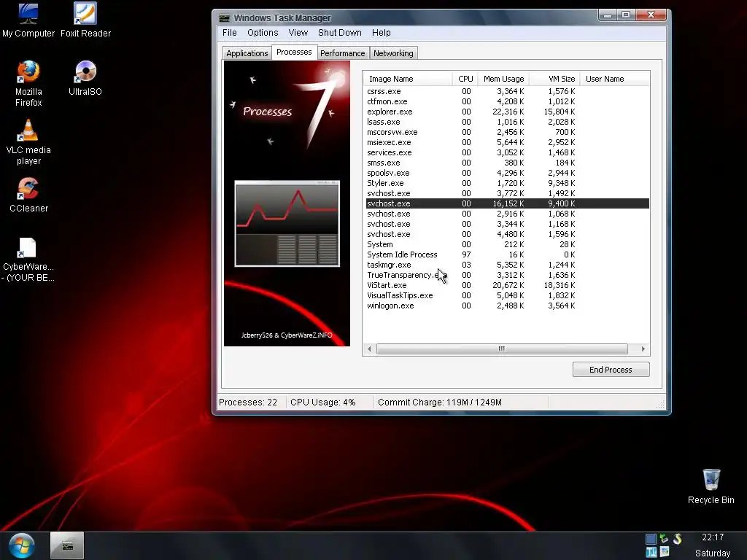This screenshot has width=747, height=560.
Task: Click the Commit Charge status bar entry
Action: (x=461, y=402)
